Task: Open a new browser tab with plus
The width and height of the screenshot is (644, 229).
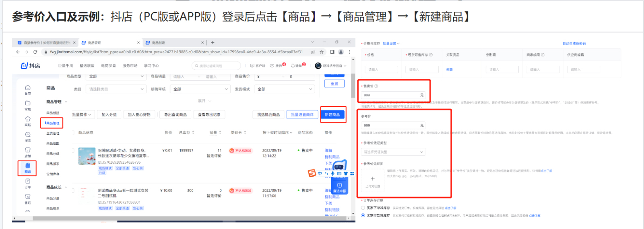Action: (213, 43)
